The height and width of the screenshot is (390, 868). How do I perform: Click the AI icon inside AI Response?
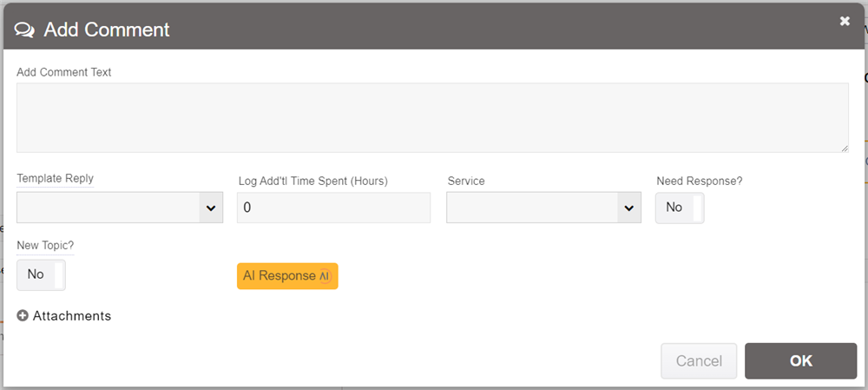click(325, 276)
